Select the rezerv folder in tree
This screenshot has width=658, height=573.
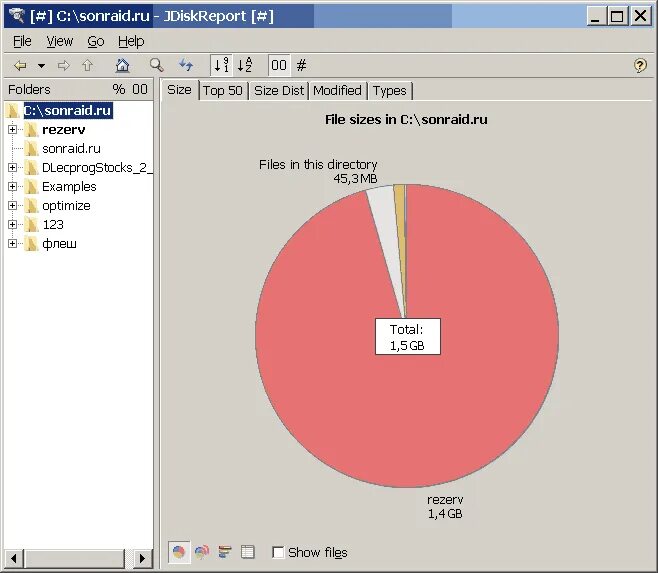point(63,130)
